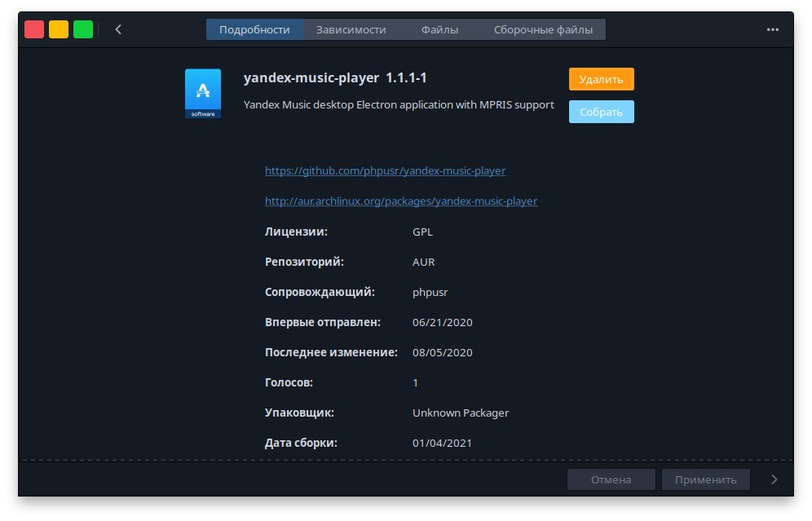The image size is (812, 521).
Task: Click the Применить button
Action: pos(706,479)
